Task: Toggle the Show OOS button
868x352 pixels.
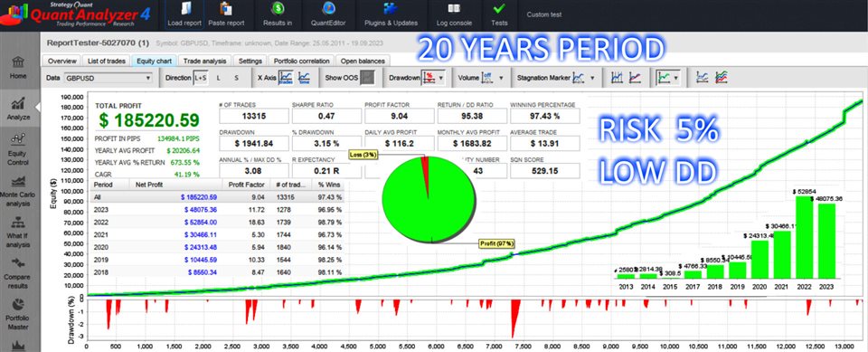Action: point(367,78)
